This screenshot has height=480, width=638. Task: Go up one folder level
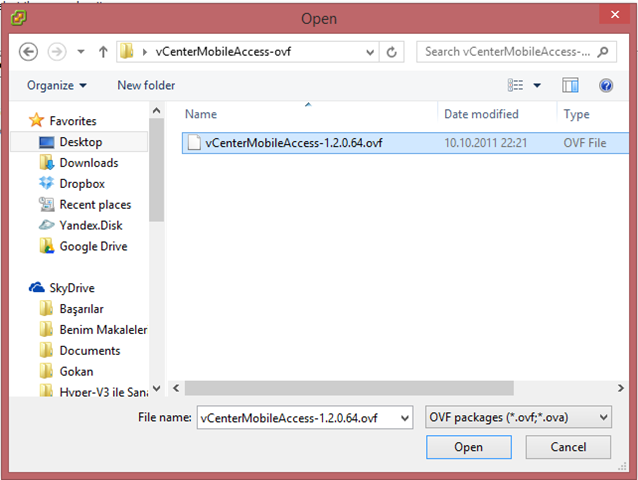point(103,52)
